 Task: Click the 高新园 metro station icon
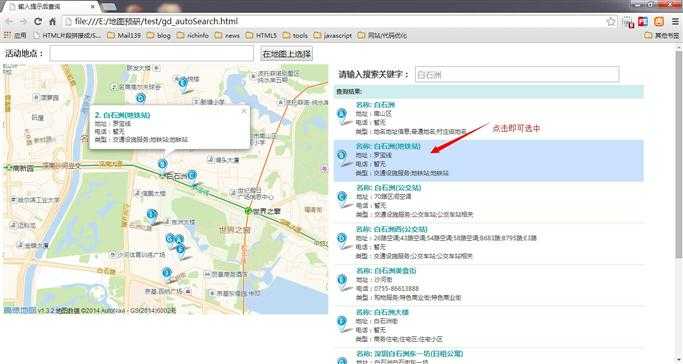9,168
